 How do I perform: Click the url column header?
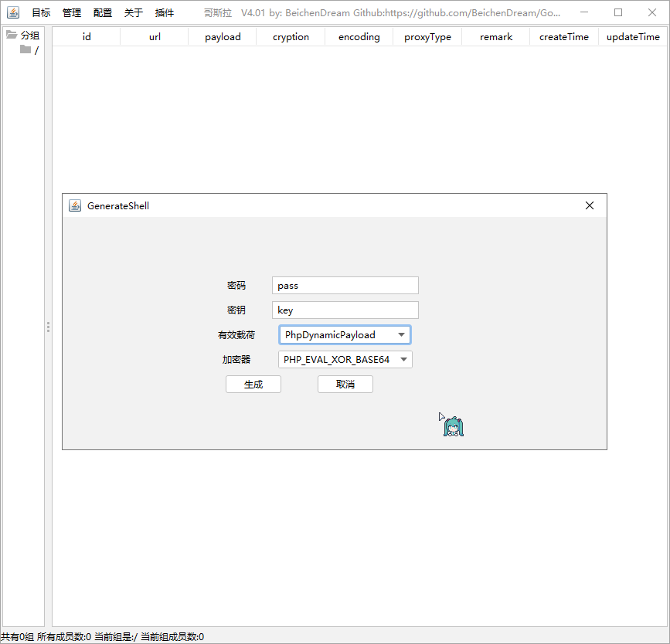(154, 36)
